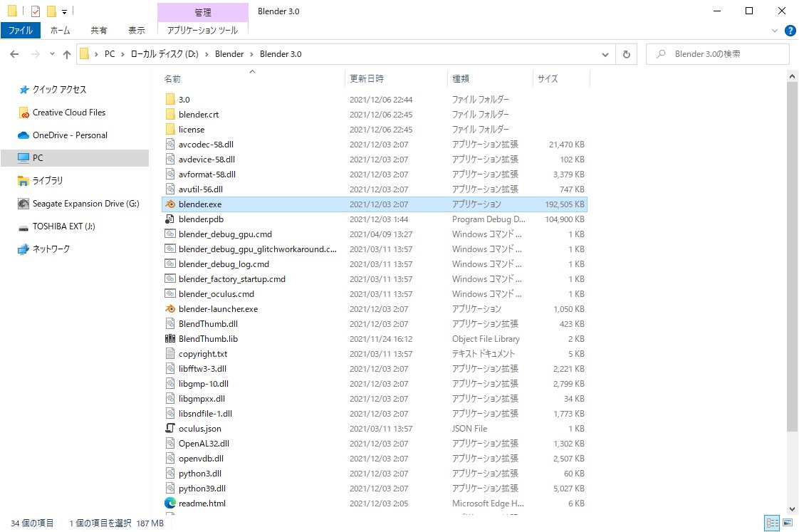Screen dimensions: 799x532
Task: Click the Seagate Expansion Drive icon
Action: click(x=23, y=204)
